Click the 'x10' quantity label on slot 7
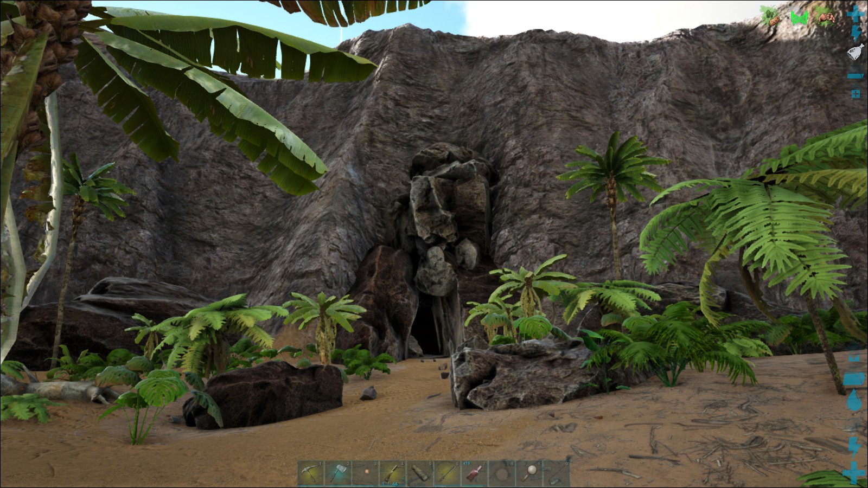This screenshot has height=488, width=868. pyautogui.click(x=467, y=463)
